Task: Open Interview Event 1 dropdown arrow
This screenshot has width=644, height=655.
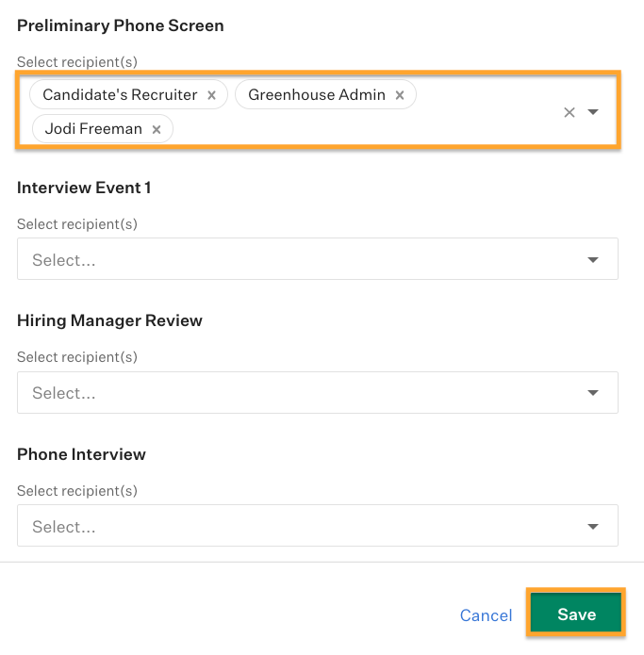Action: [593, 260]
